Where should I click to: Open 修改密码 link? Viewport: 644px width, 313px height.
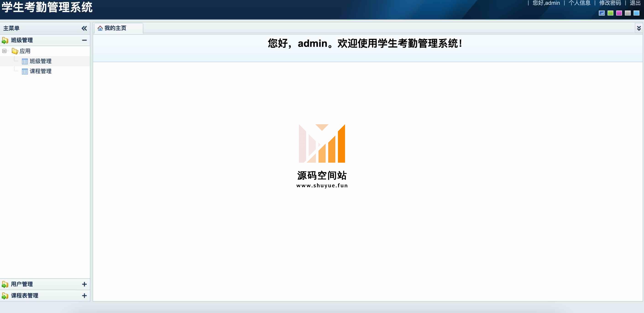610,3
